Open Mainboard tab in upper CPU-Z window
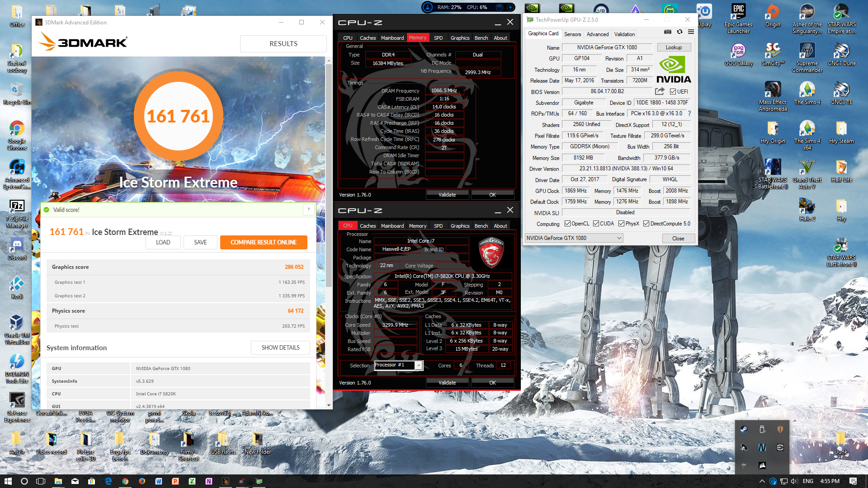The height and width of the screenshot is (488, 868). pos(392,38)
